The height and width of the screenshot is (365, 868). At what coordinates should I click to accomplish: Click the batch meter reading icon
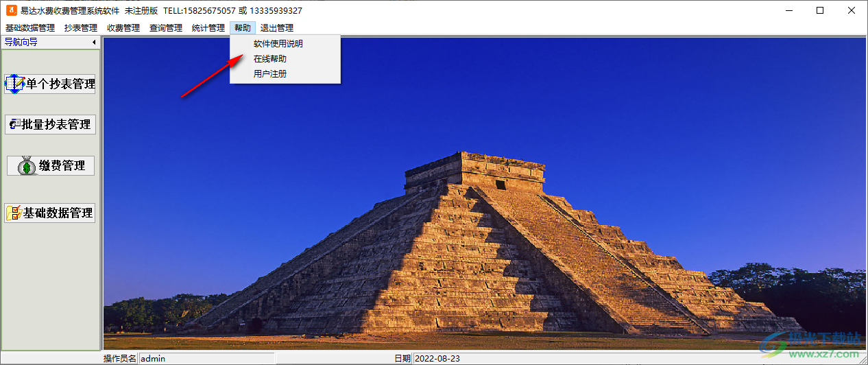(x=14, y=124)
